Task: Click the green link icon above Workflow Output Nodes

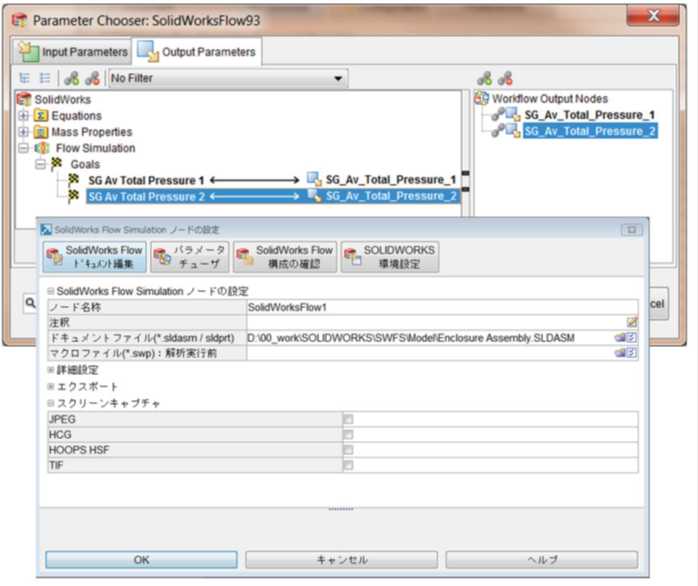Action: point(484,79)
